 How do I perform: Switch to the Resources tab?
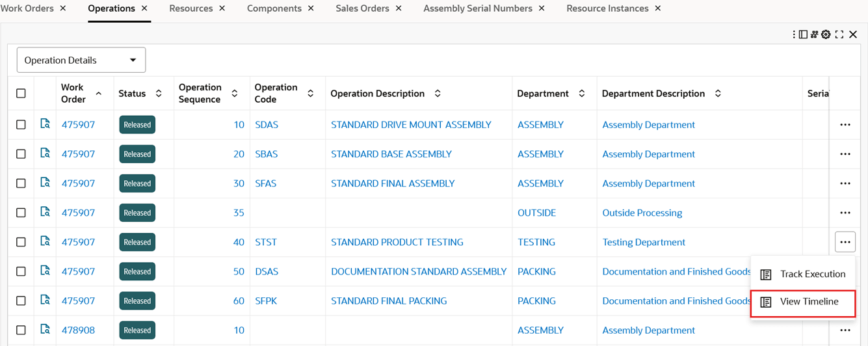[x=191, y=8]
